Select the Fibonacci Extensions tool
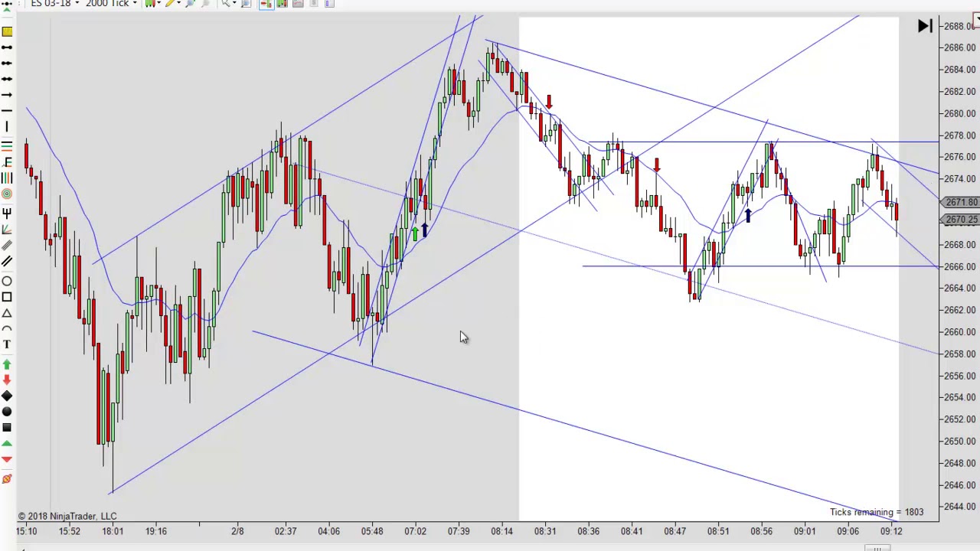 [x=6, y=161]
